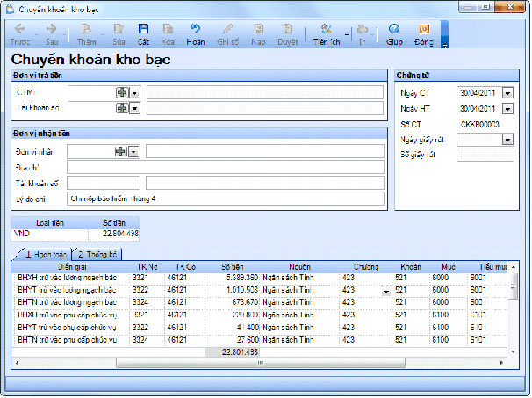Click the payer account description field
The width and height of the screenshot is (532, 398).
point(265,108)
